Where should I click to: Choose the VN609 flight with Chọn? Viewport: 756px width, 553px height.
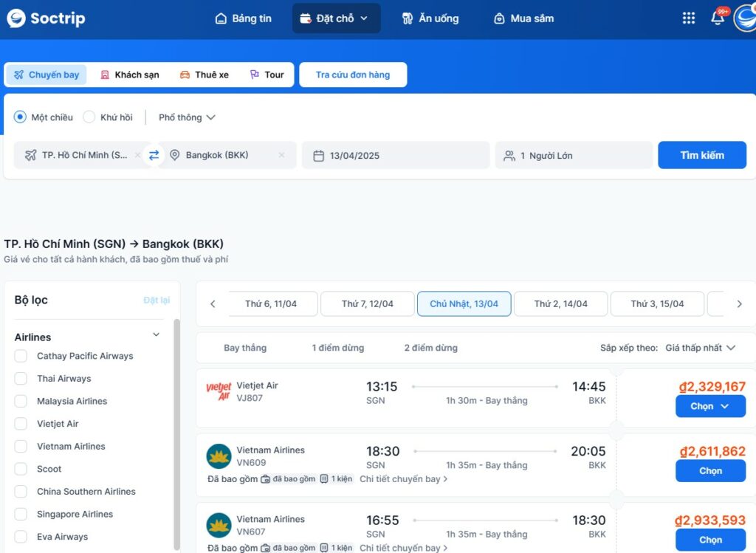[710, 471]
